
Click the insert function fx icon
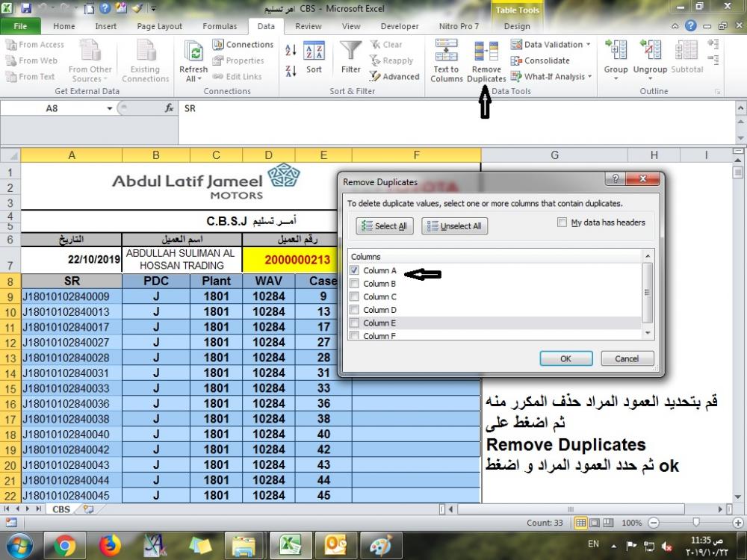coord(169,108)
